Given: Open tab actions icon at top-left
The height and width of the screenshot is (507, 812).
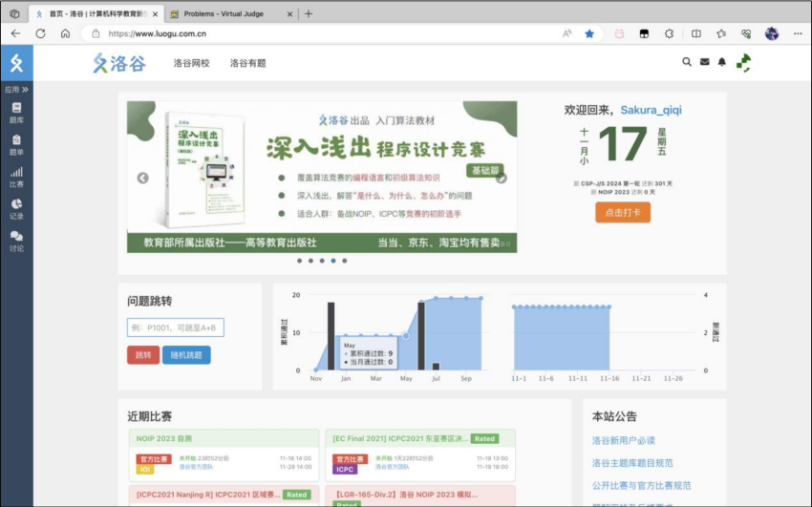Looking at the screenshot, I should coord(14,14).
